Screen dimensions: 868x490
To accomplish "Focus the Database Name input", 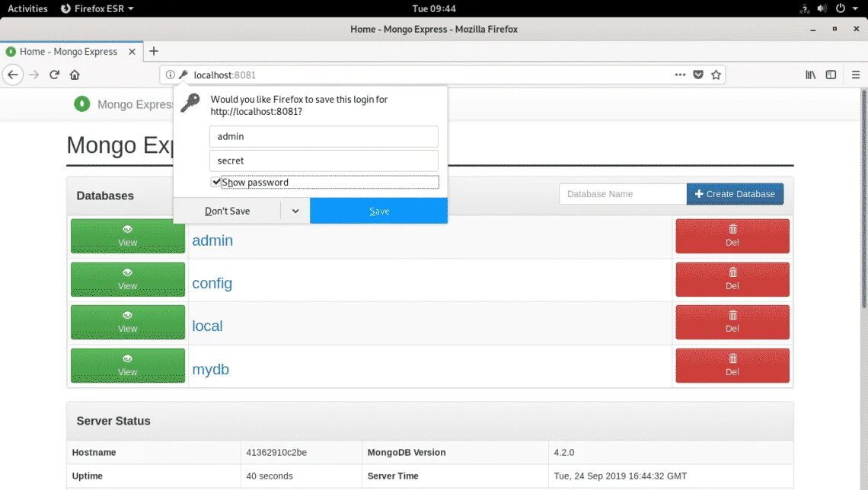I will (623, 194).
